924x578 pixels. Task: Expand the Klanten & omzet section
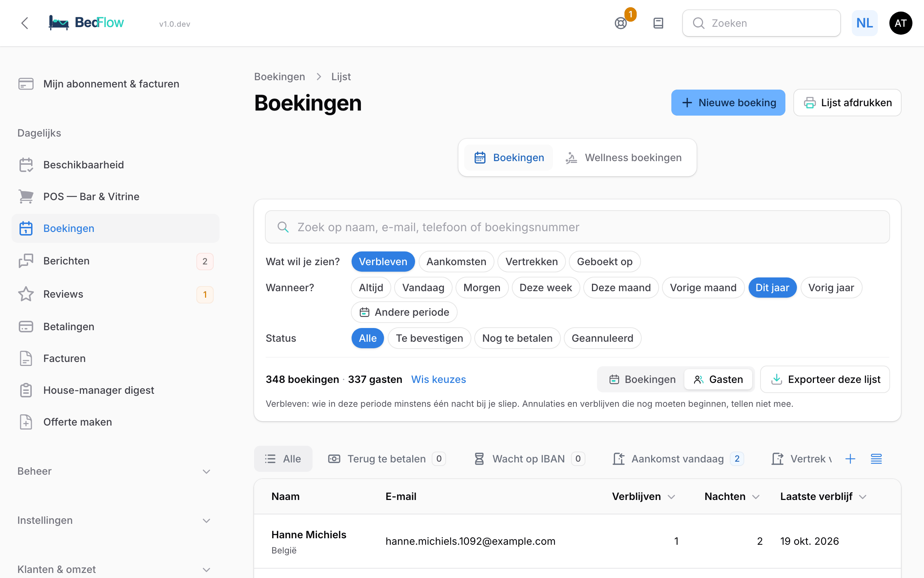pyautogui.click(x=114, y=569)
